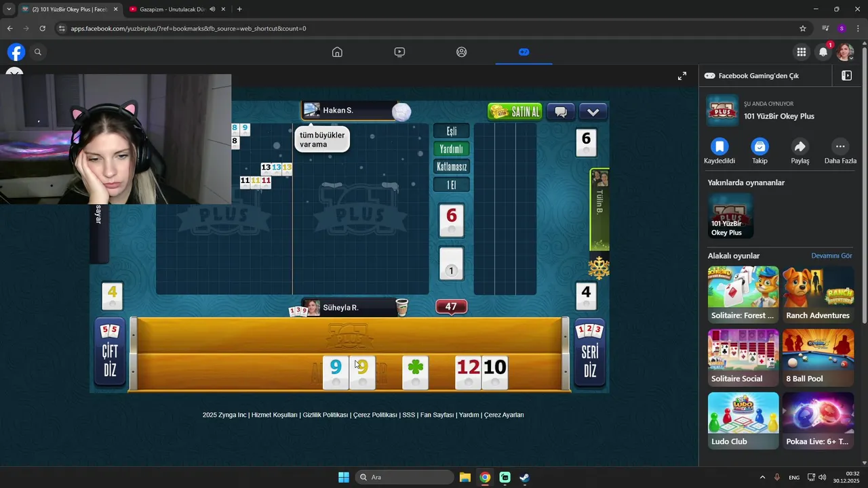This screenshot has height=488, width=868.
Task: Open 101 YüzBir Okey Plus recent game thumbnail
Action: tap(730, 216)
